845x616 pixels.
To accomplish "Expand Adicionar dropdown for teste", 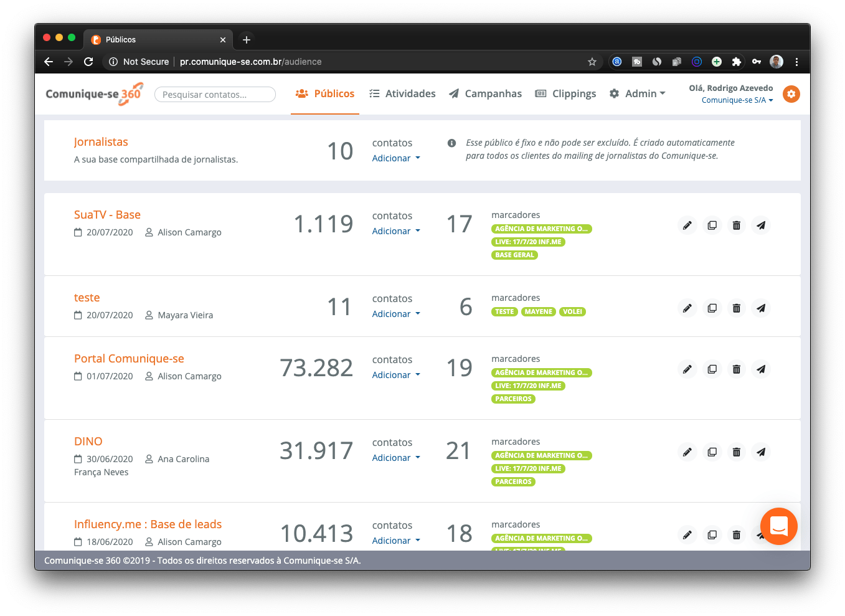I will pos(396,314).
